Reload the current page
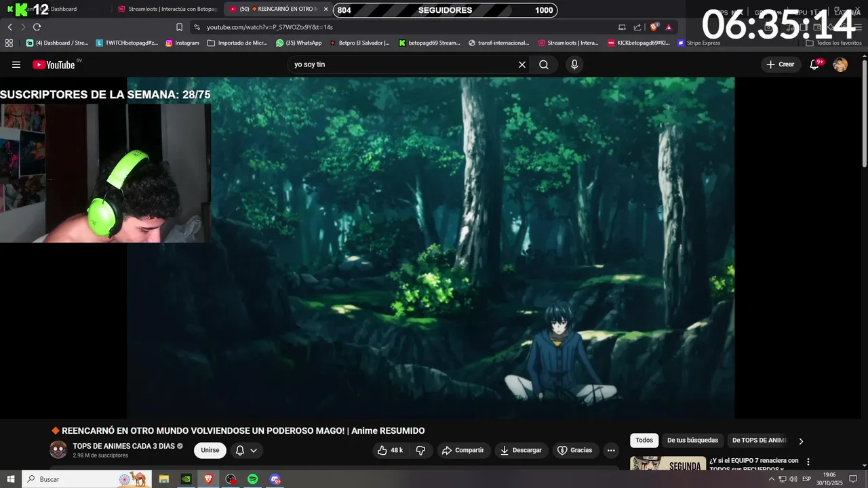868x488 pixels. [x=37, y=27]
